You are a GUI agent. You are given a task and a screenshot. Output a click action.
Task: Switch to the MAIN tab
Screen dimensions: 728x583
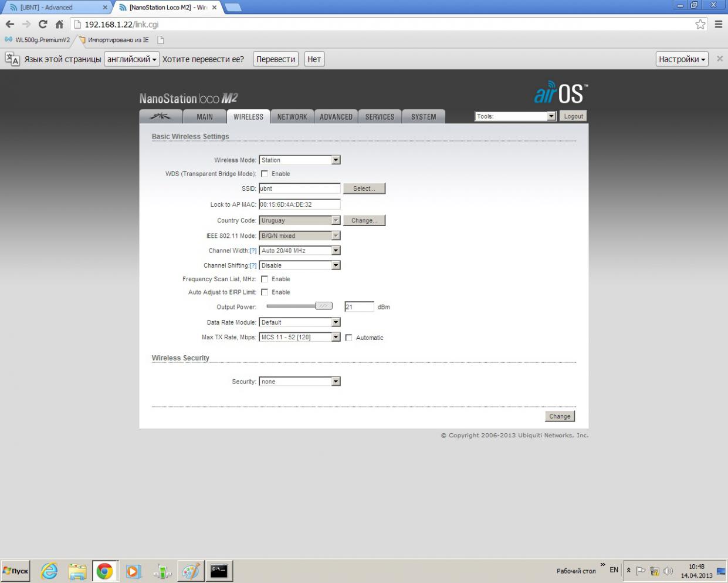pyautogui.click(x=205, y=116)
